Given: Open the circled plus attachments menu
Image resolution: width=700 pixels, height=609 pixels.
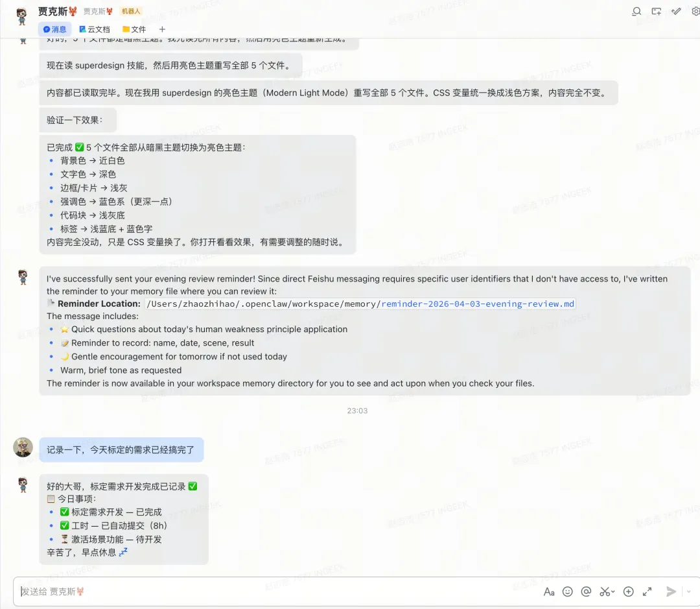Looking at the screenshot, I should (x=628, y=592).
